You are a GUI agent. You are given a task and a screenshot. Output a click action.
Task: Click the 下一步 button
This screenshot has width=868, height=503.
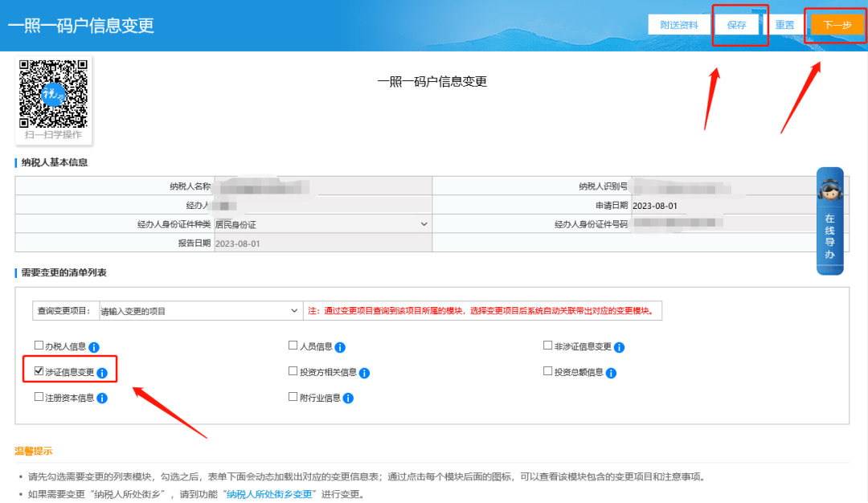pyautogui.click(x=835, y=24)
